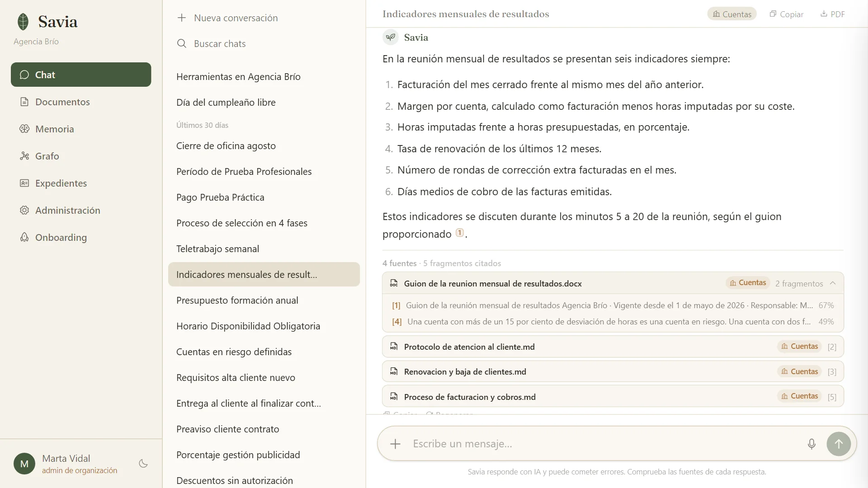
Task: Click the conversation title 'Indicadores mensuales de resultados'
Action: pos(466,14)
